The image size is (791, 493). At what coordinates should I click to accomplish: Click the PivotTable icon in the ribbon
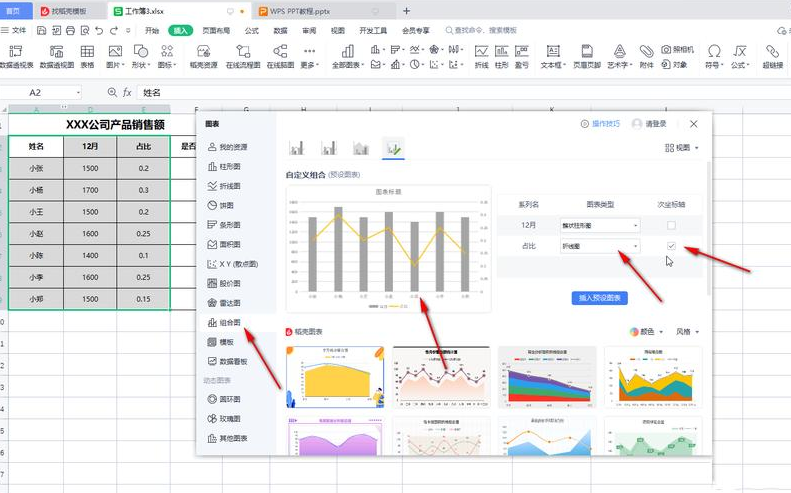16,51
